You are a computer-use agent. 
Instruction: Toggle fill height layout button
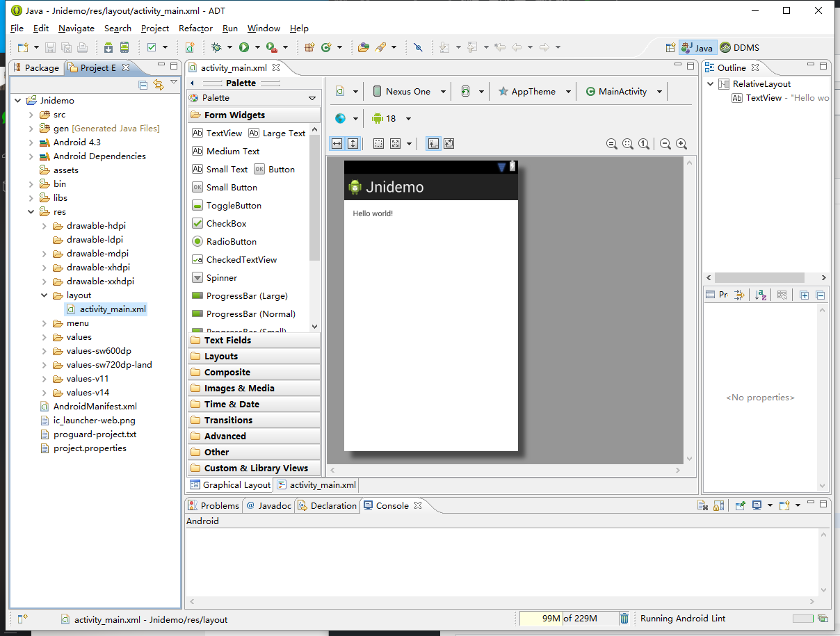click(x=353, y=143)
